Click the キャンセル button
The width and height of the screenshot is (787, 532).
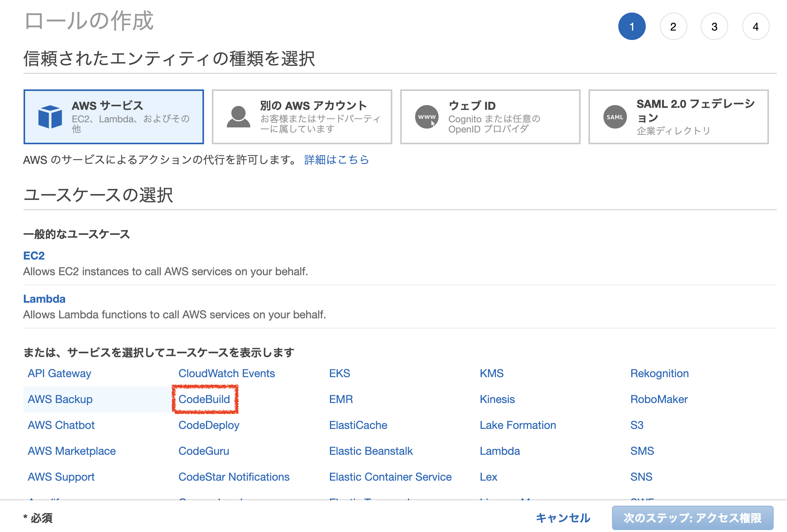563,518
